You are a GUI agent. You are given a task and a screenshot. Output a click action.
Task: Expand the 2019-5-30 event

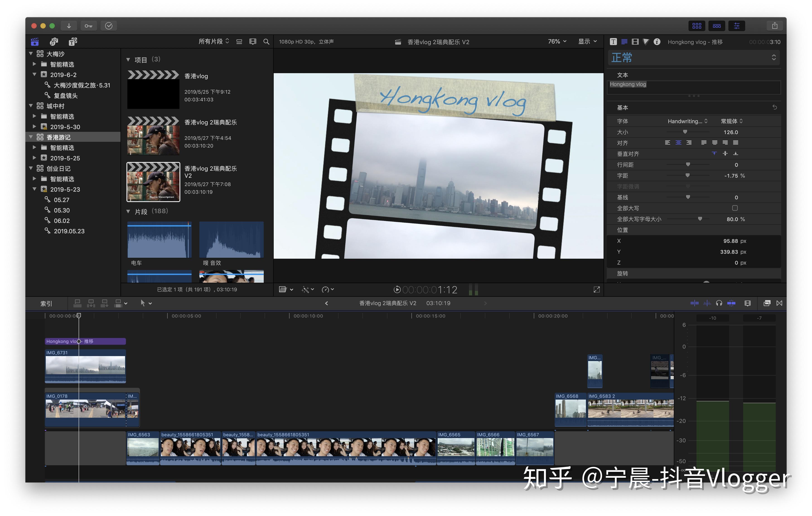34,126
